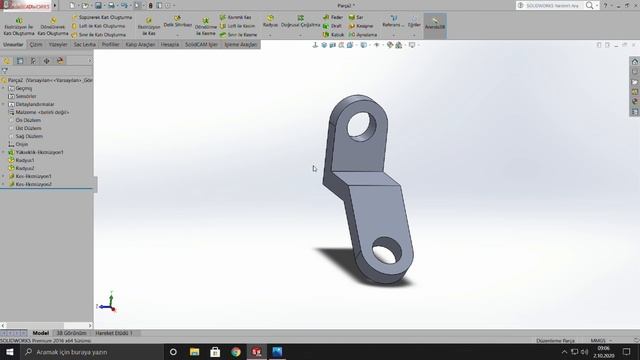
Task: Select Sağ Düzlem plane
Action: coord(29,136)
